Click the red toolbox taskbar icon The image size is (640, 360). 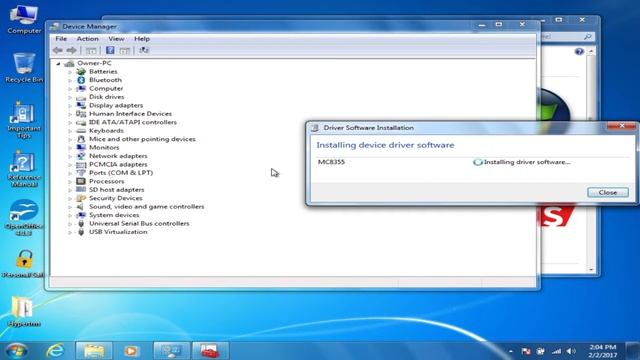210,351
